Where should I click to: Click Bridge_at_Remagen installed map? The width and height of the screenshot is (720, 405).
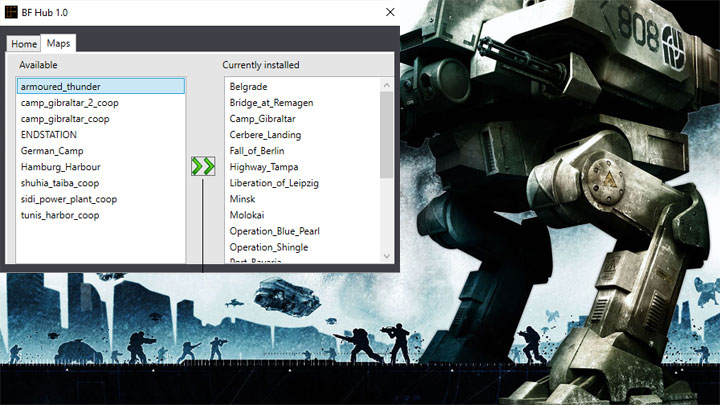point(303,103)
